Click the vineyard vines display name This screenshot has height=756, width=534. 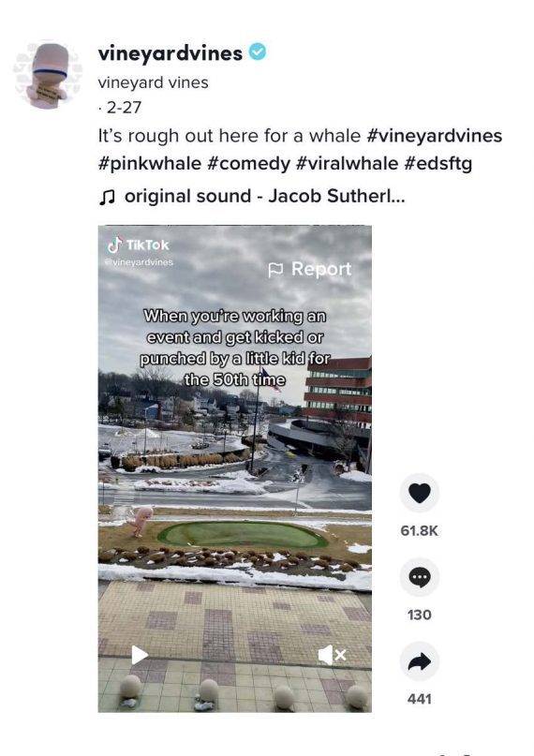(154, 82)
